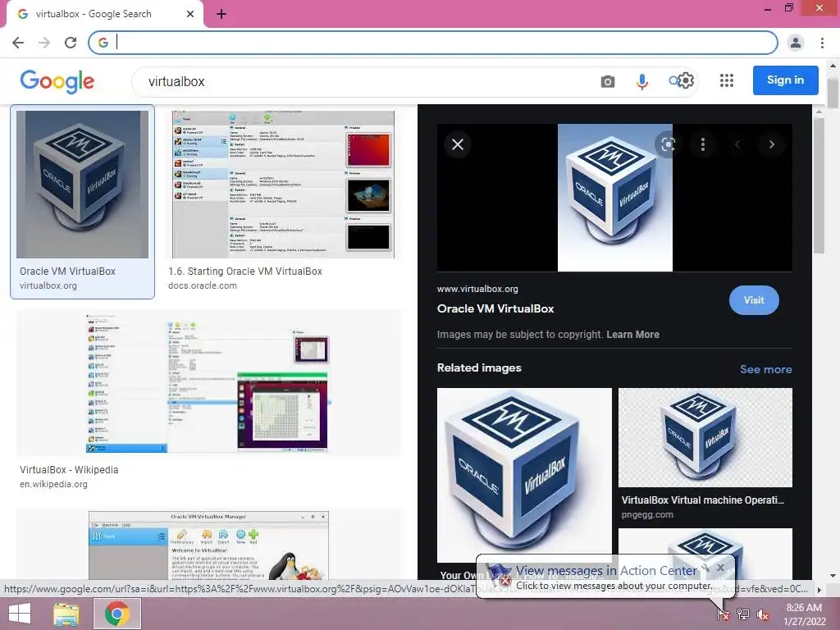This screenshot has width=840, height=630.
Task: Click the docs.oracle.com source link
Action: pyautogui.click(x=203, y=285)
